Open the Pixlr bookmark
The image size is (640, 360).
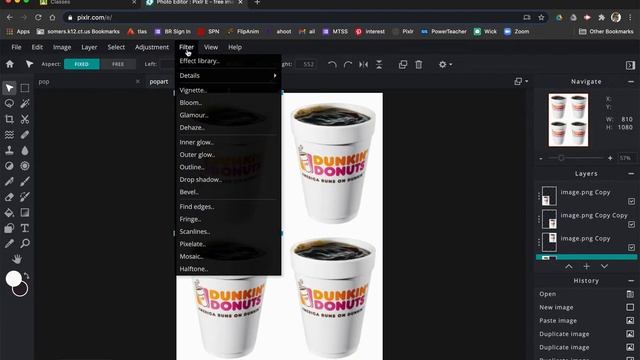click(403, 31)
